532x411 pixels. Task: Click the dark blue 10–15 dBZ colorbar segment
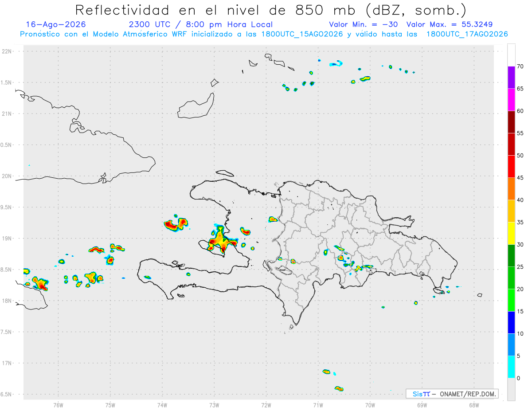pos(511,322)
